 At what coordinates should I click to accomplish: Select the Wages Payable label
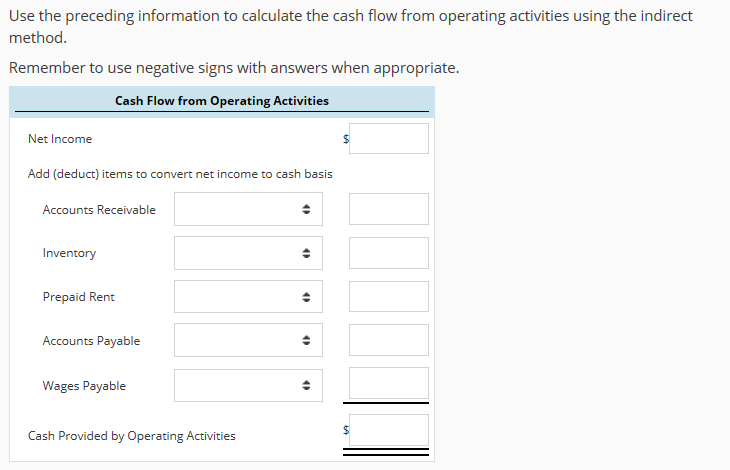pos(84,386)
